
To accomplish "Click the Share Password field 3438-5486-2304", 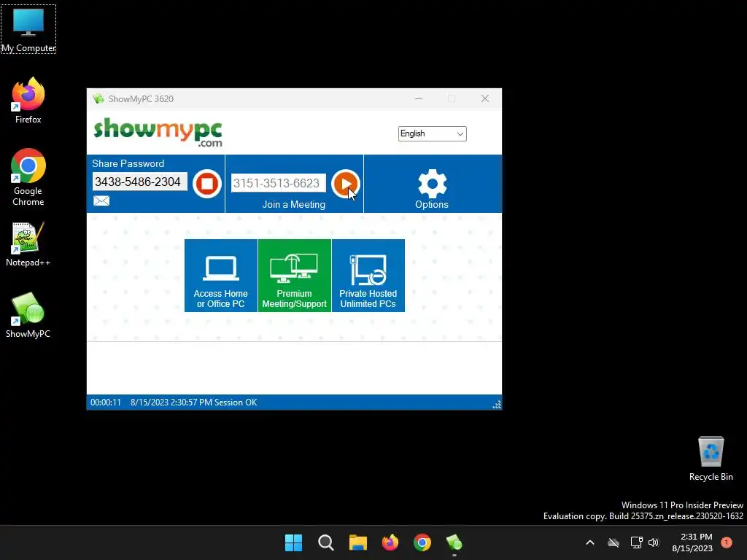I will point(139,182).
